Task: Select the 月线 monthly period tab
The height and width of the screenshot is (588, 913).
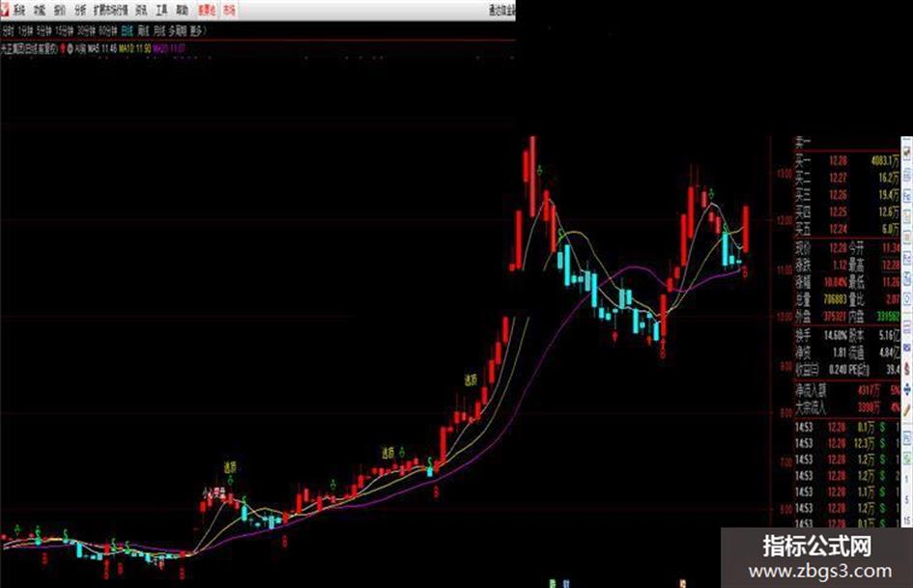Action: [x=159, y=30]
